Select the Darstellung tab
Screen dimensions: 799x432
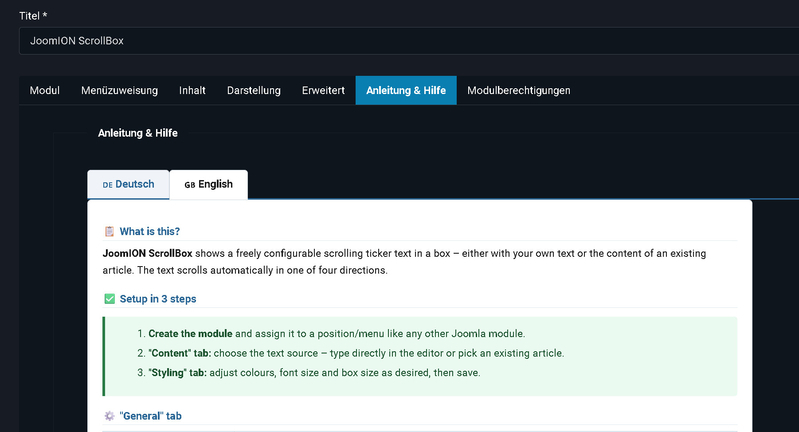254,91
